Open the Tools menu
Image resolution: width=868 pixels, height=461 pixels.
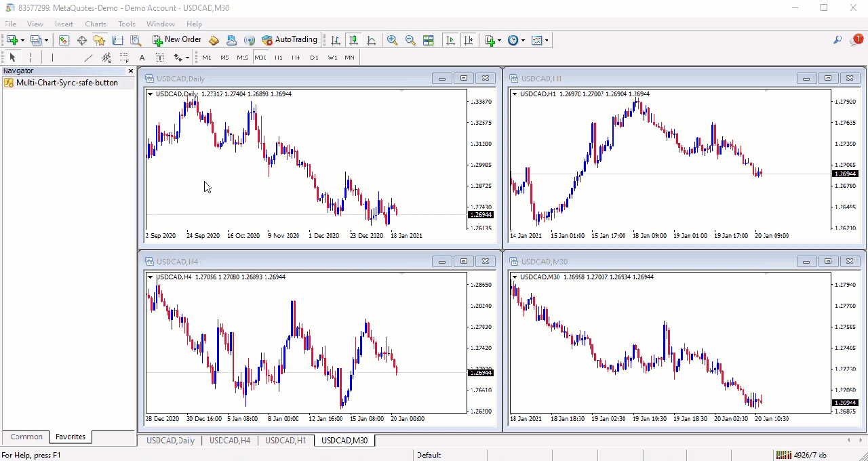(127, 24)
